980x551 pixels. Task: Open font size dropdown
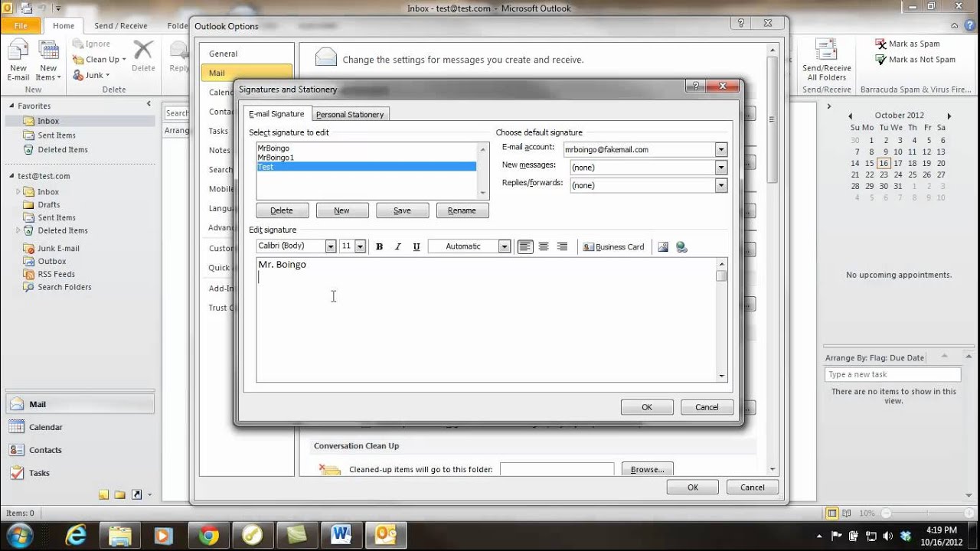[360, 246]
